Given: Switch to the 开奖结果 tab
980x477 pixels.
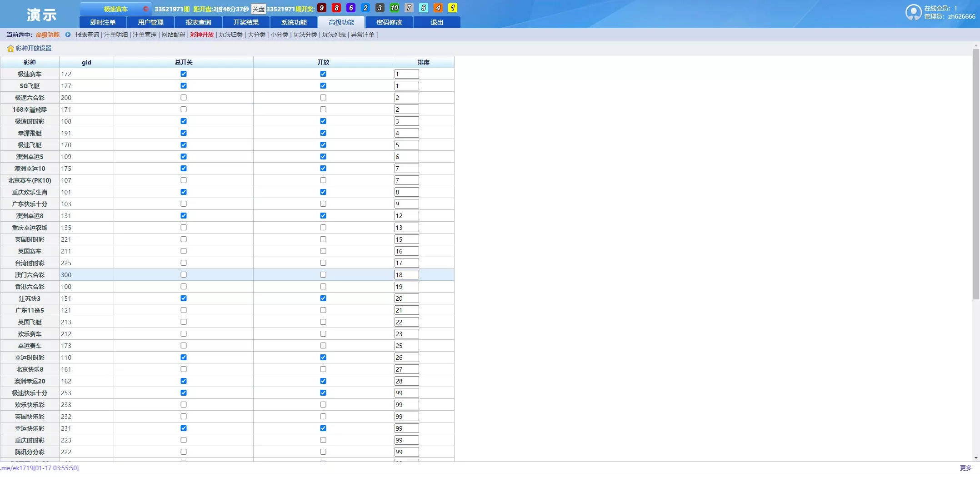Looking at the screenshot, I should click(x=246, y=22).
